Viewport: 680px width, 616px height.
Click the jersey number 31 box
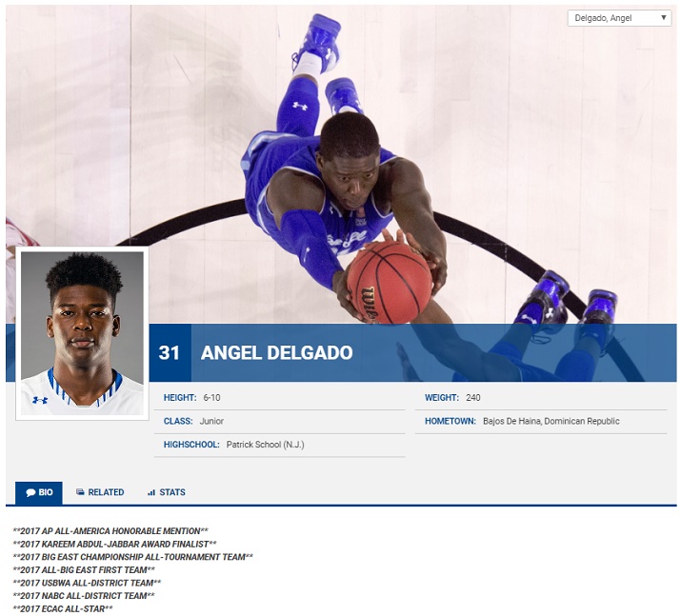pyautogui.click(x=170, y=353)
